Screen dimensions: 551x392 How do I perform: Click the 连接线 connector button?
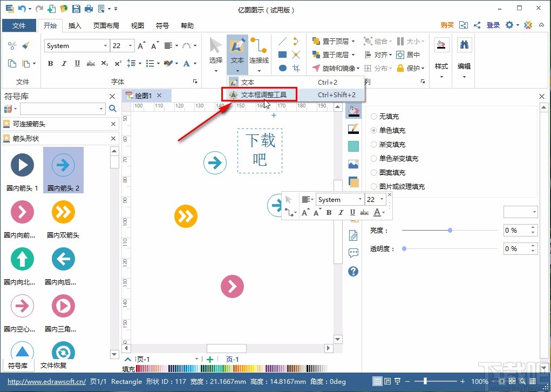pos(259,55)
